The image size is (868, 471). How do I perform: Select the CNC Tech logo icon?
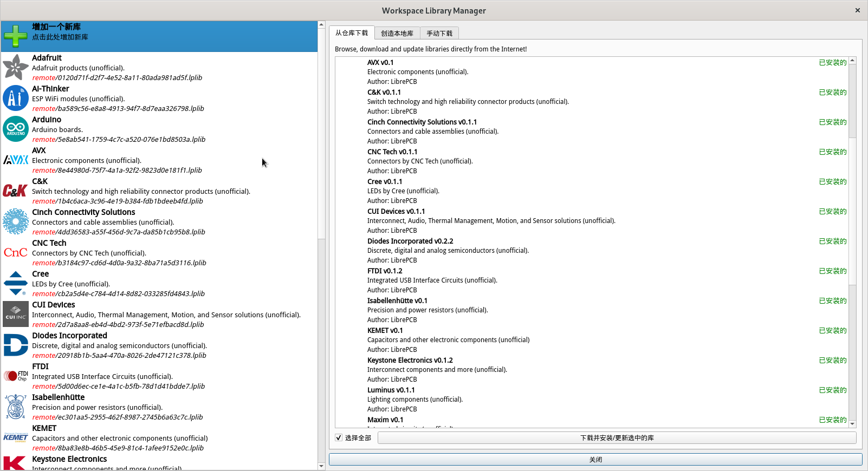(x=15, y=252)
